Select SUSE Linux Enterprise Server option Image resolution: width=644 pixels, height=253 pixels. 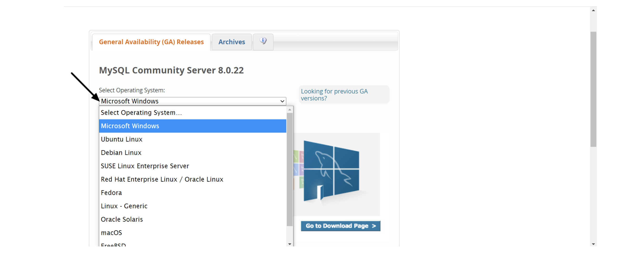(x=145, y=166)
